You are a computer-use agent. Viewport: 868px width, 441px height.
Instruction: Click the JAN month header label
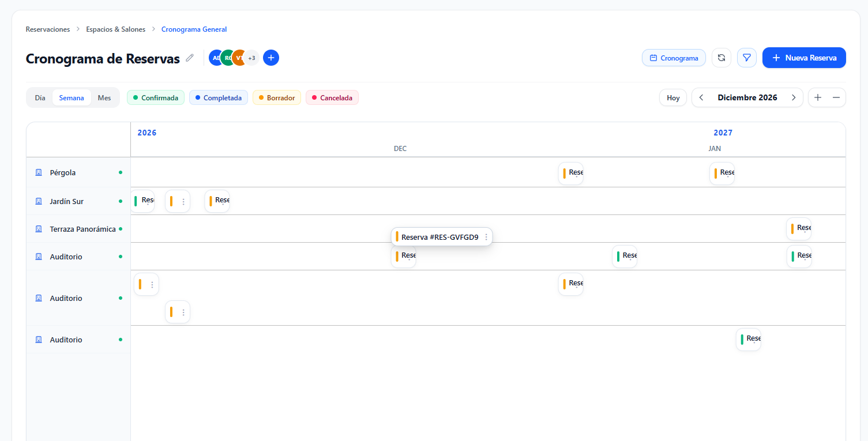[715, 148]
